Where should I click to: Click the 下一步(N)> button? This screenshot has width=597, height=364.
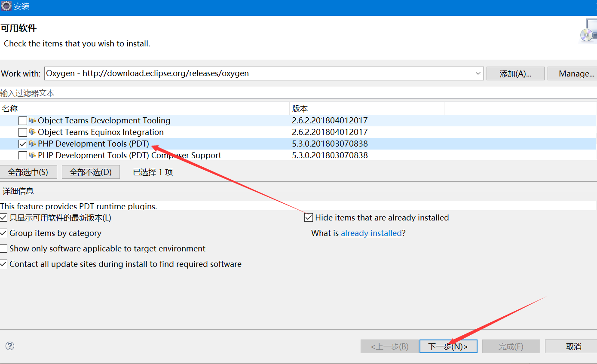448,346
